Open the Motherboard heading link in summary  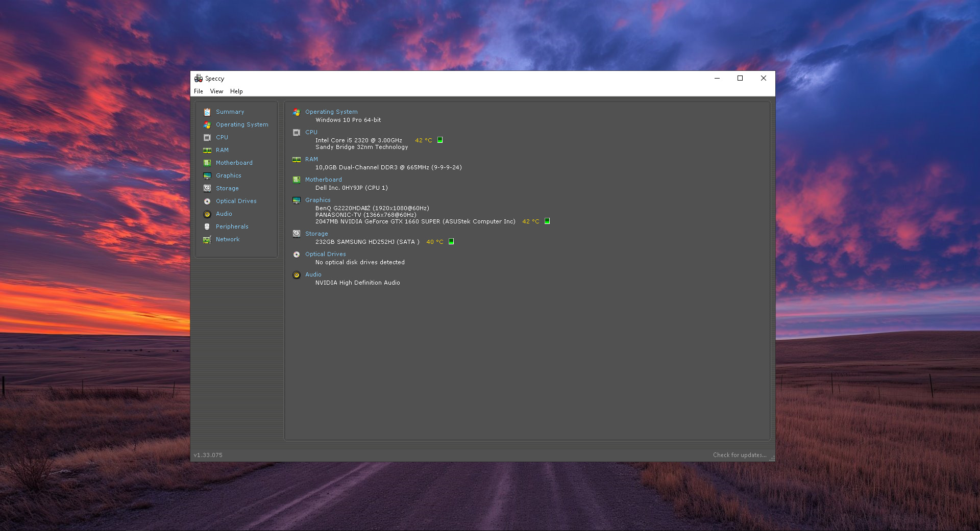[x=324, y=180]
